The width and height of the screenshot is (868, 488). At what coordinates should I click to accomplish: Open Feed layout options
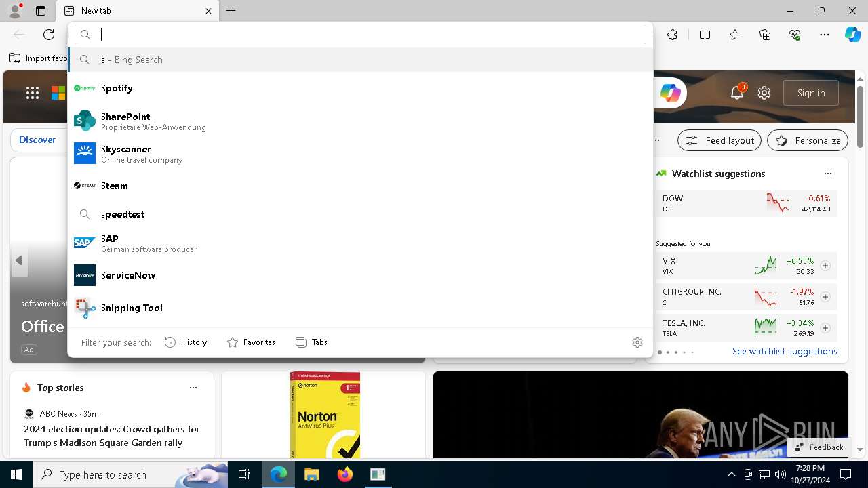pyautogui.click(x=719, y=140)
